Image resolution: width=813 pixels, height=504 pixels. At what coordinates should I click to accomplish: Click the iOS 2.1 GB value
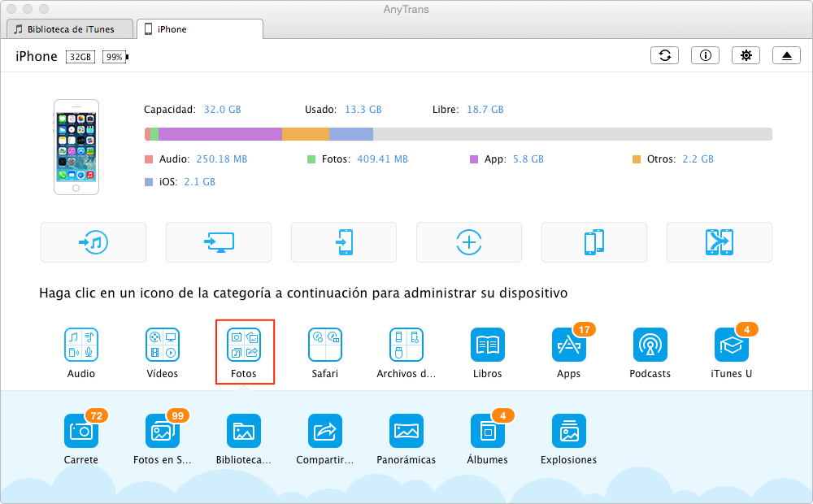tap(200, 182)
